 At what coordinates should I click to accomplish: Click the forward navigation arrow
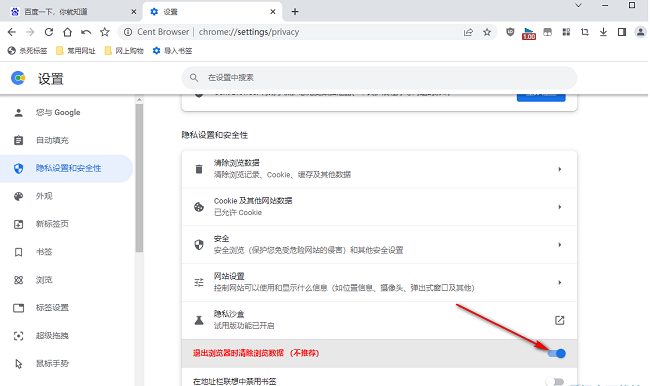pyautogui.click(x=30, y=32)
